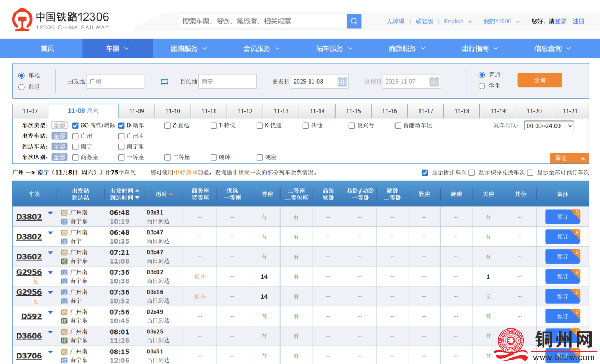Viewport: 600px width, 364px height.
Task: Click the return date calendar icon
Action: click(434, 82)
